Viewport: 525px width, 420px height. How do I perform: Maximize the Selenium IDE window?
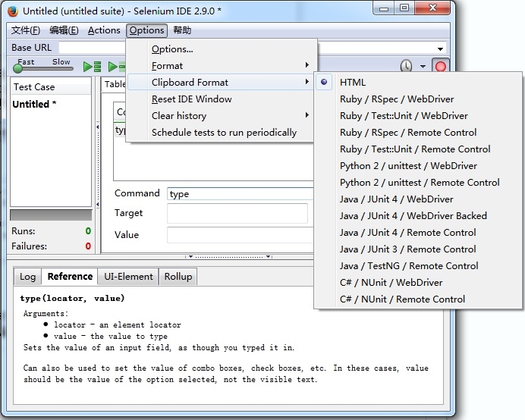point(404,8)
